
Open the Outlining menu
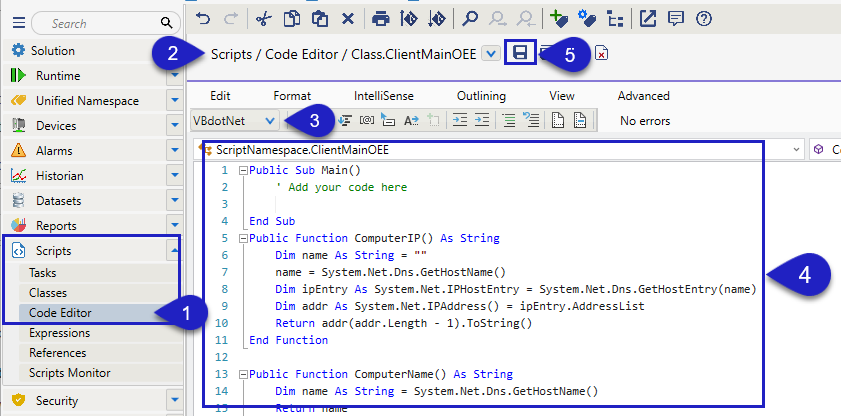pos(481,96)
